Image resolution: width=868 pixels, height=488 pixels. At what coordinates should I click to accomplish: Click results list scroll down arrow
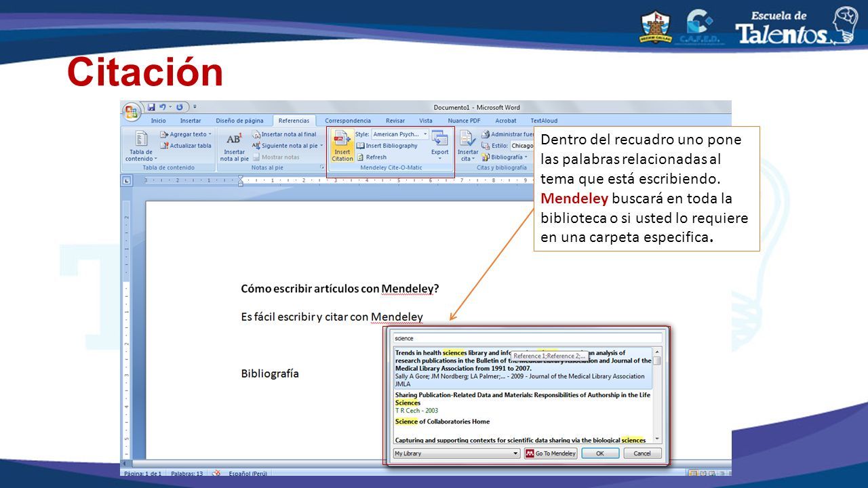tap(657, 440)
